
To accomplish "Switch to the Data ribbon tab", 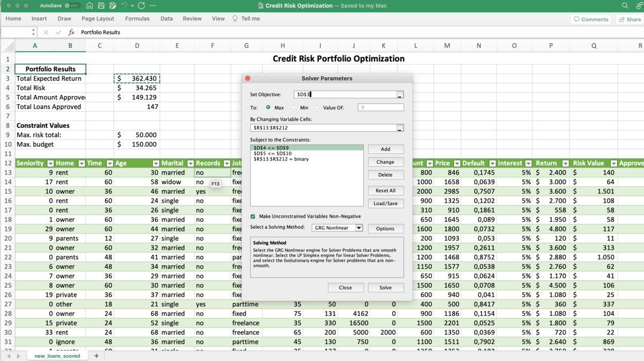I will tap(166, 19).
